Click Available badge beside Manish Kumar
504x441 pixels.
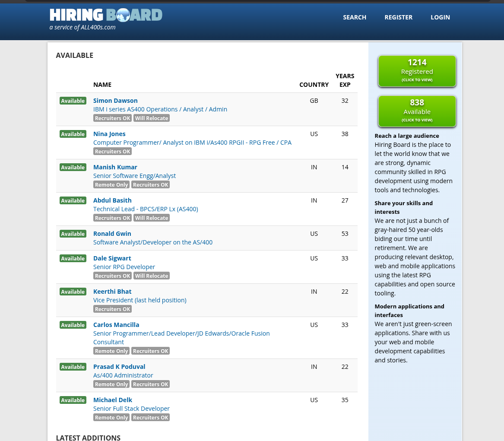tap(73, 168)
